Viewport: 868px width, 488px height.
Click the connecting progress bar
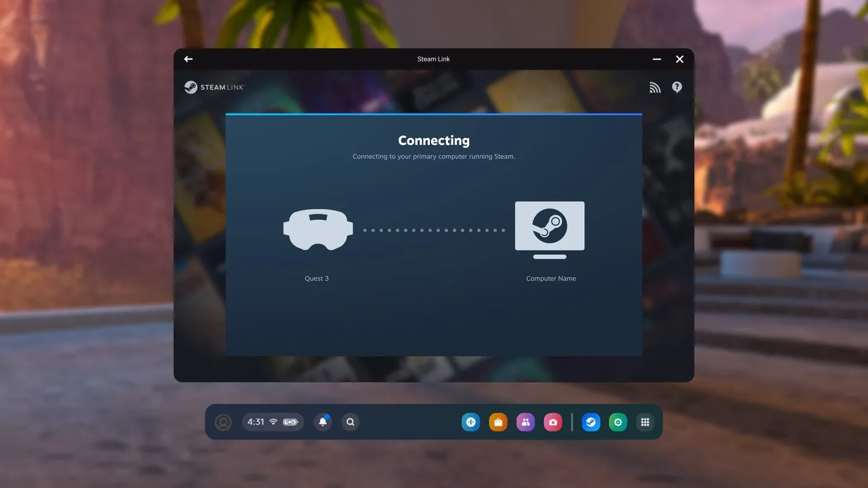point(433,113)
